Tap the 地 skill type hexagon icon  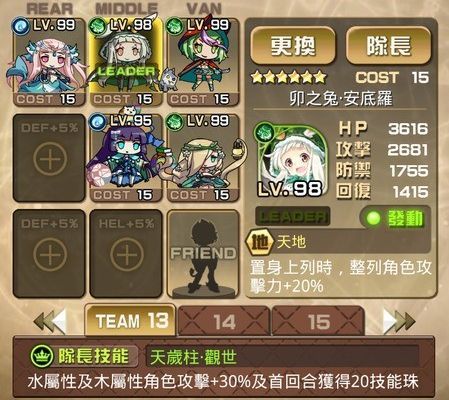[259, 242]
